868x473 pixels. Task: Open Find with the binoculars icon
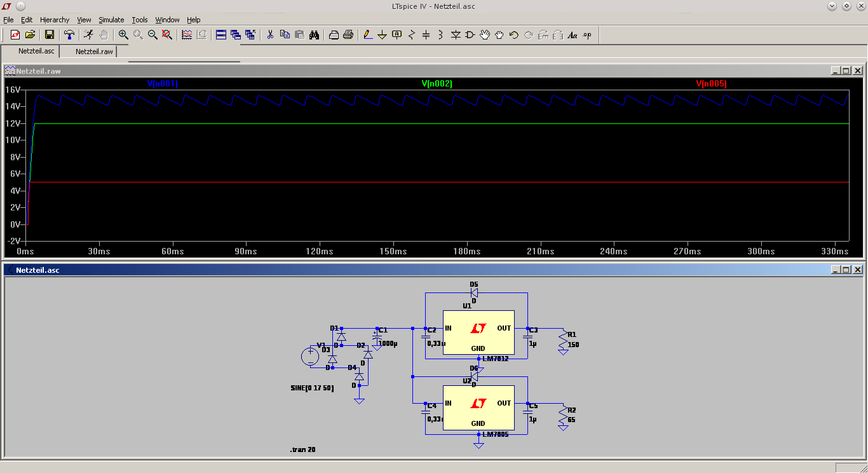pyautogui.click(x=314, y=35)
